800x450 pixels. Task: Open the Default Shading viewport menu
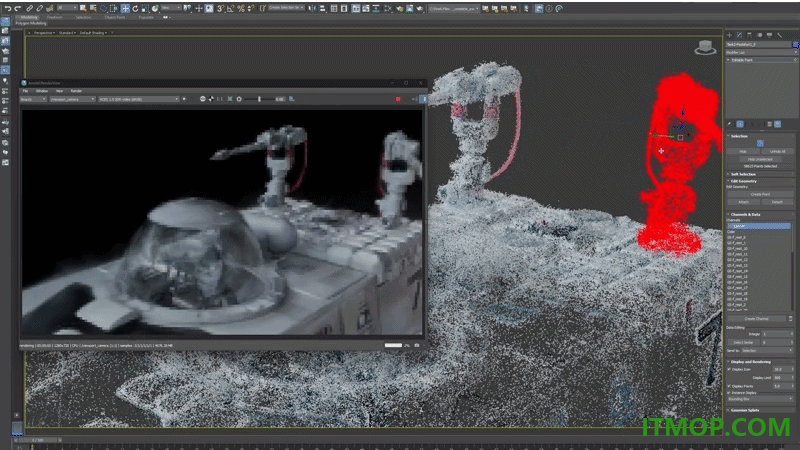pos(93,33)
